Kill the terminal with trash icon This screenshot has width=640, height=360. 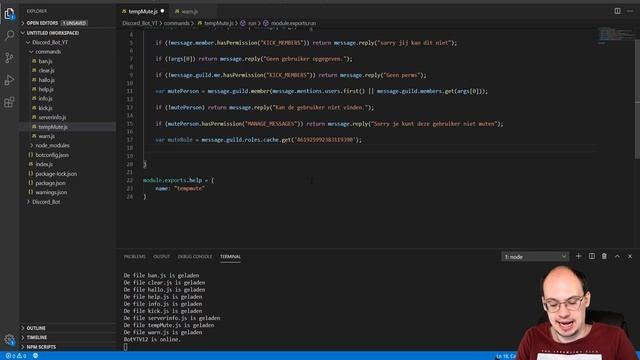(x=604, y=256)
